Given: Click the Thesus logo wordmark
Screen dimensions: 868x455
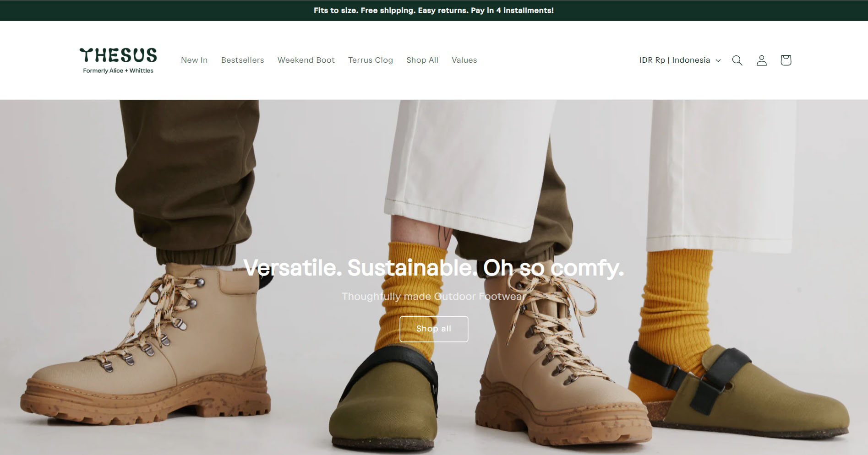Looking at the screenshot, I should (x=118, y=55).
